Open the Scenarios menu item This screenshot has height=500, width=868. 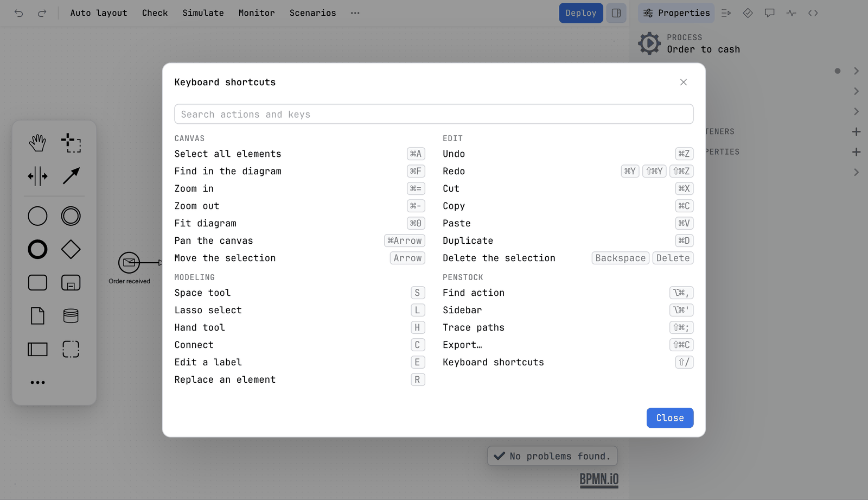pyautogui.click(x=313, y=13)
